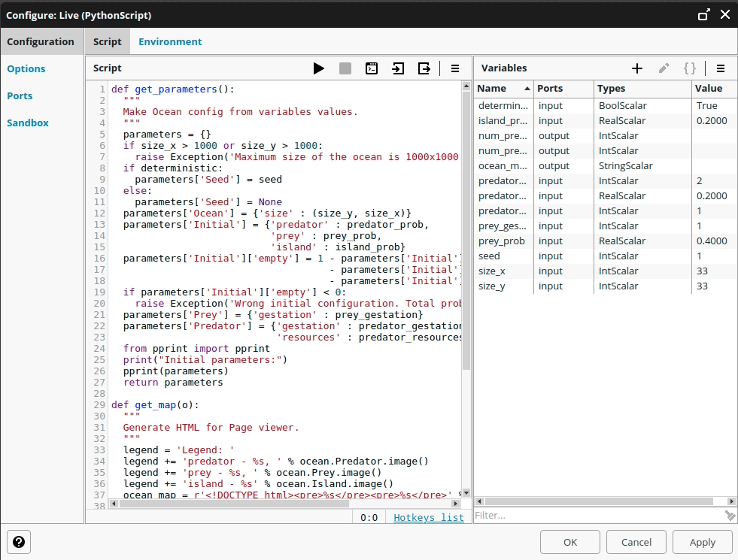Click the Filter input field
Screen dimensions: 738x560
click(x=599, y=516)
